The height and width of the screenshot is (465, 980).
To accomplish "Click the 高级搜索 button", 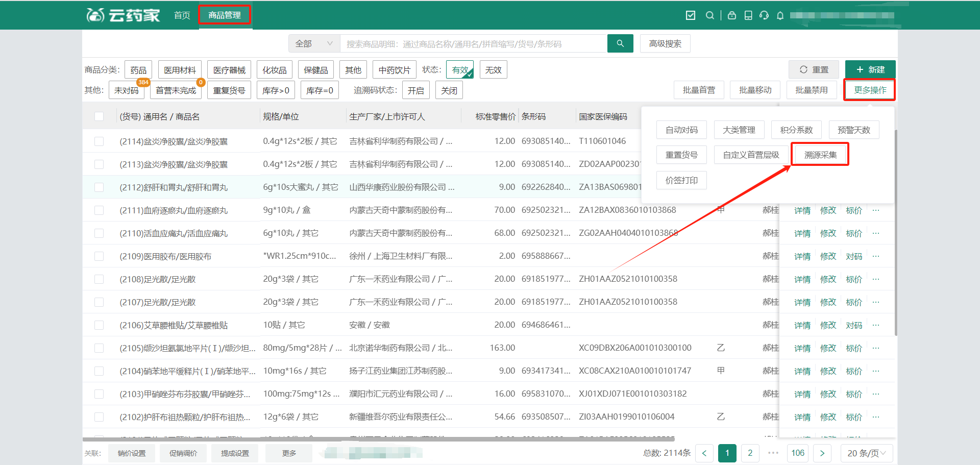I will click(x=665, y=43).
